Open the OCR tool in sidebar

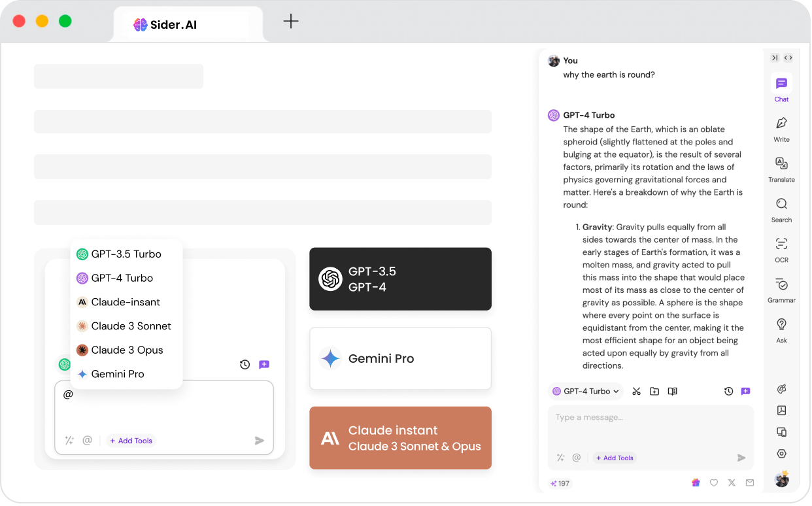click(781, 249)
